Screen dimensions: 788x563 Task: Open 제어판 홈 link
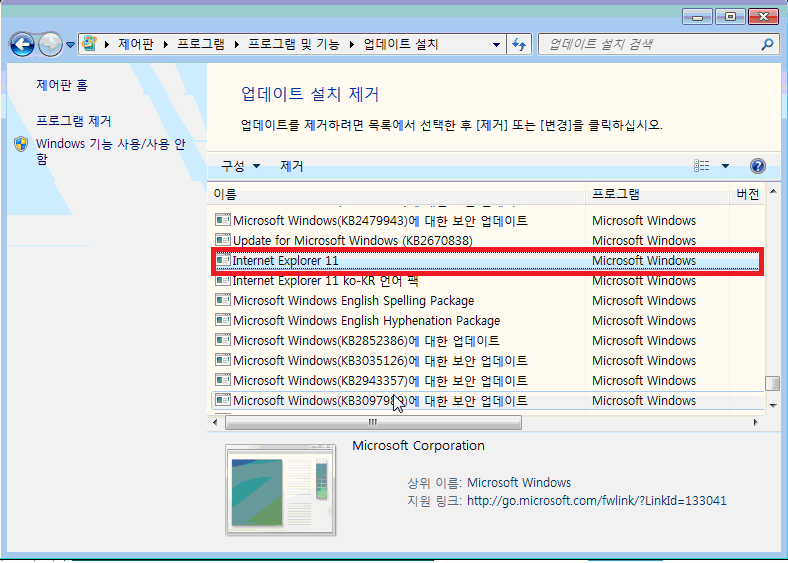point(62,85)
